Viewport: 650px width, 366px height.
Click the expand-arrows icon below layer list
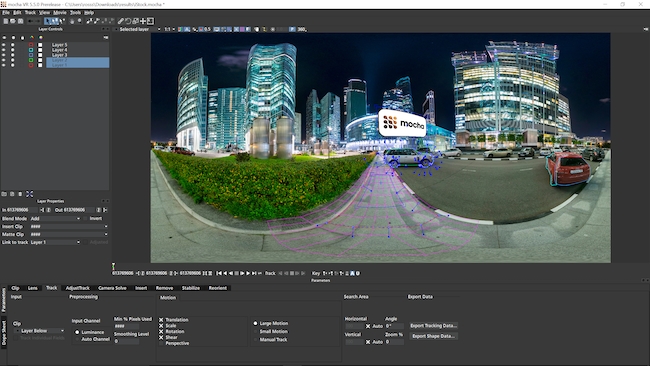pos(29,194)
